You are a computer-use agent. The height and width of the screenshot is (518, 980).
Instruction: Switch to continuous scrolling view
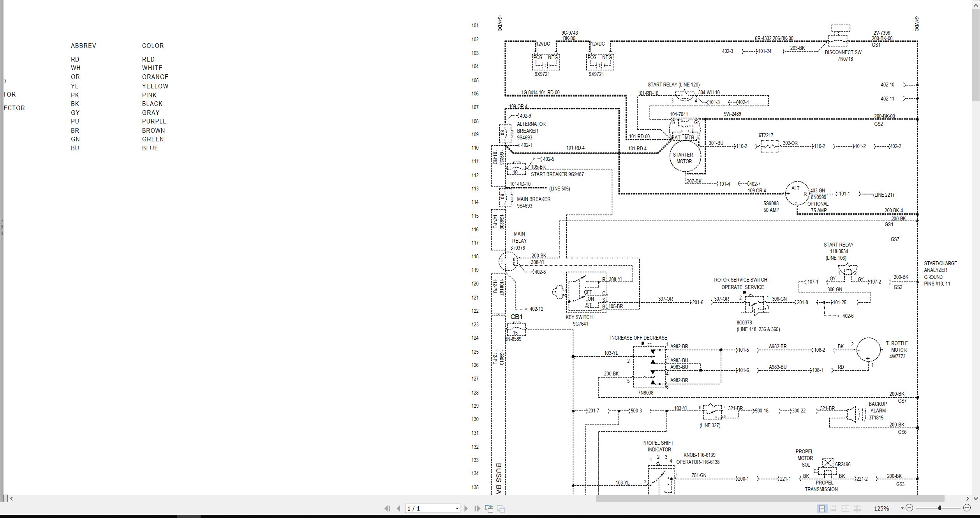tap(834, 508)
